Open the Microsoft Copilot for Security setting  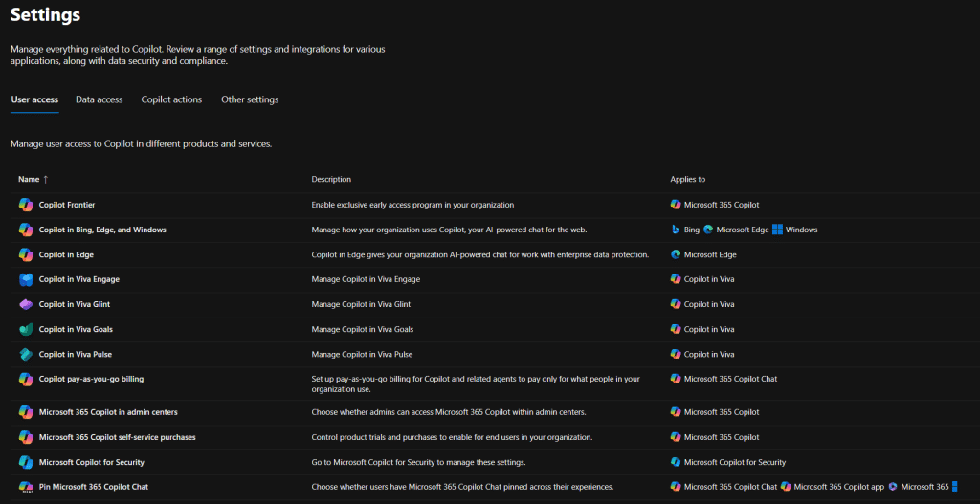[x=92, y=462]
